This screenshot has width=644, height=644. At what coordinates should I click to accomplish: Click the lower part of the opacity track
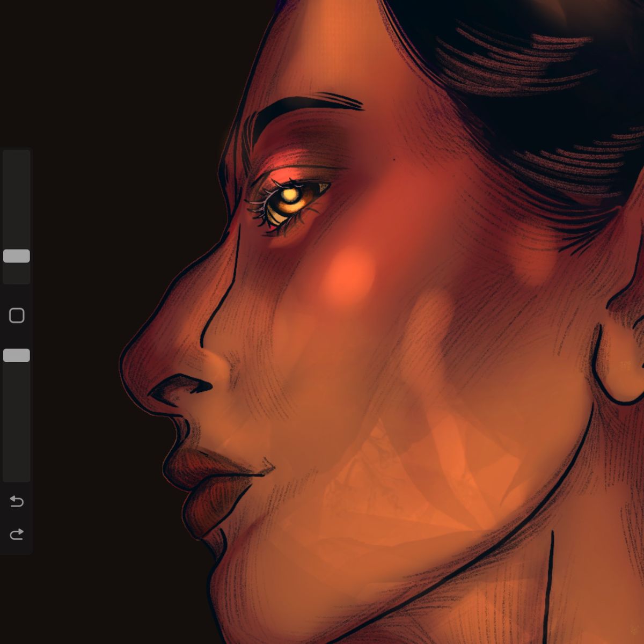(17, 422)
